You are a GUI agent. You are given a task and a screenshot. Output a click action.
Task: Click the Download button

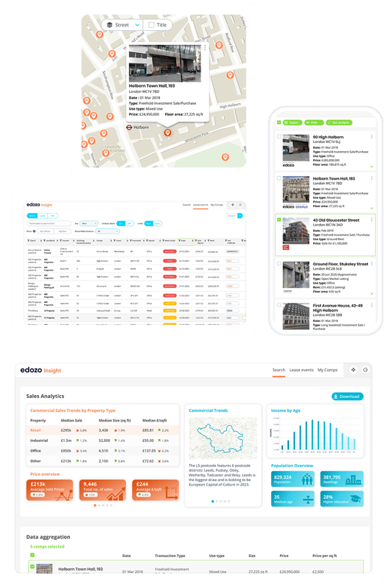347,396
